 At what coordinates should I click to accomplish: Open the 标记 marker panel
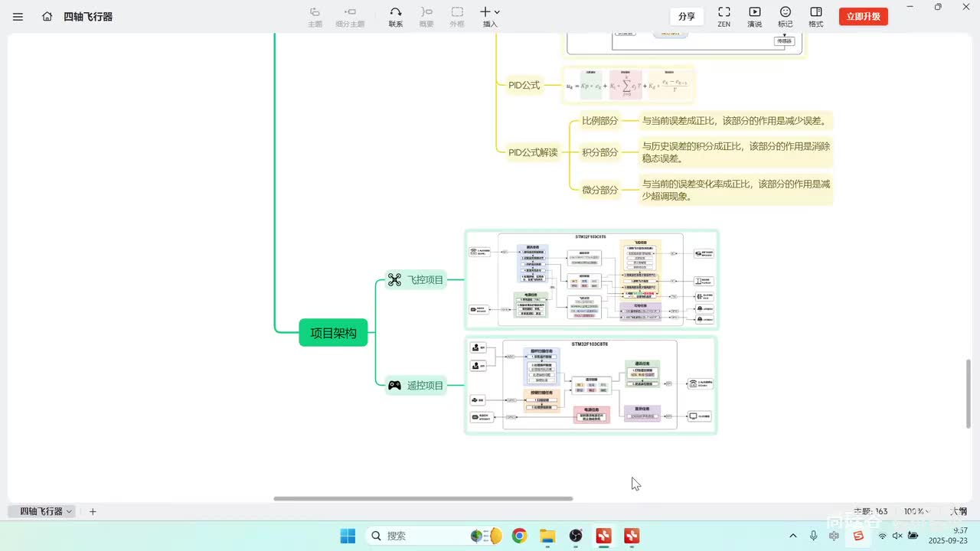pos(786,17)
